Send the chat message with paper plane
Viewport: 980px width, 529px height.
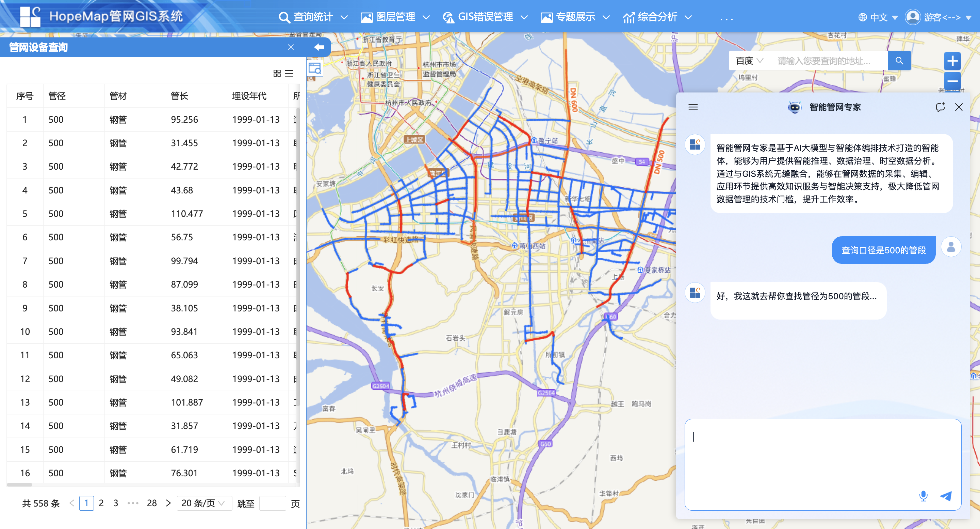946,496
